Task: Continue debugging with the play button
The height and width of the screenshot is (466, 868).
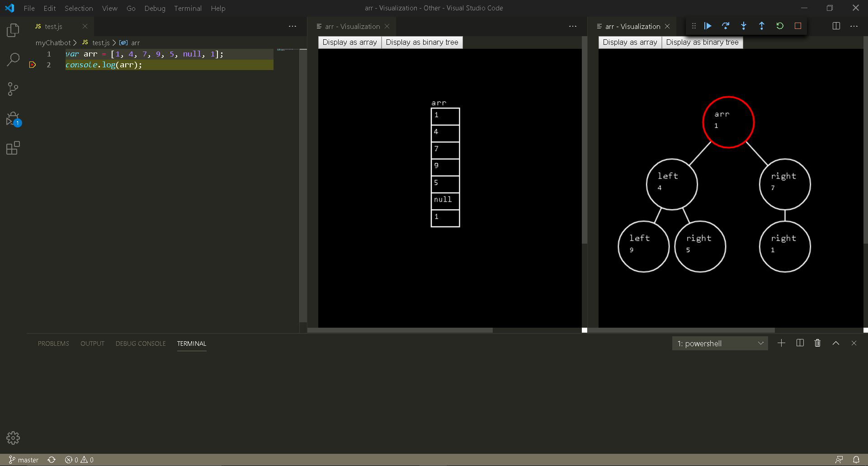Action: click(x=708, y=26)
